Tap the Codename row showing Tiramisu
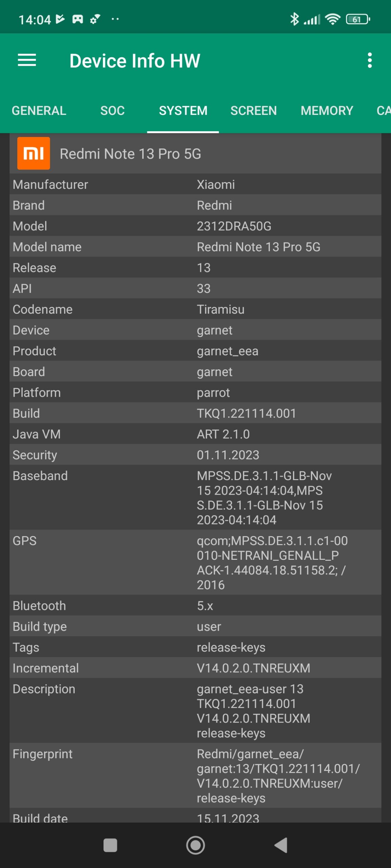Viewport: 391px width, 868px height. [221, 309]
